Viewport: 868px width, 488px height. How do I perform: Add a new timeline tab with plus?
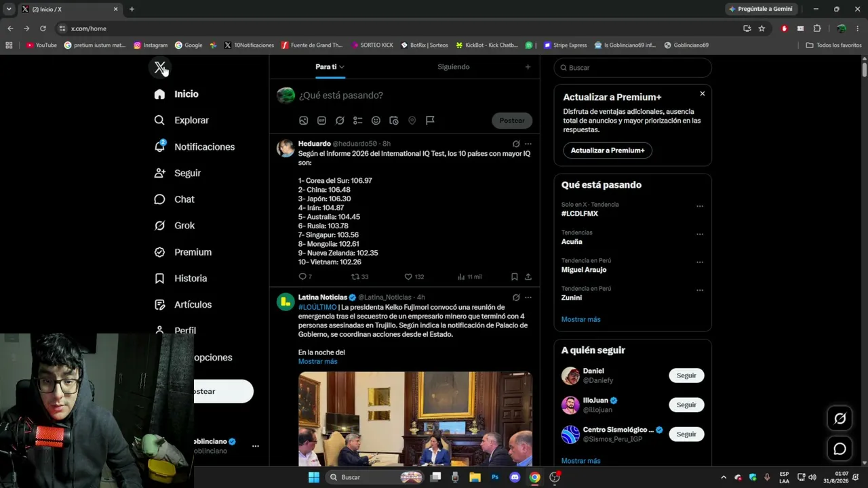click(528, 67)
